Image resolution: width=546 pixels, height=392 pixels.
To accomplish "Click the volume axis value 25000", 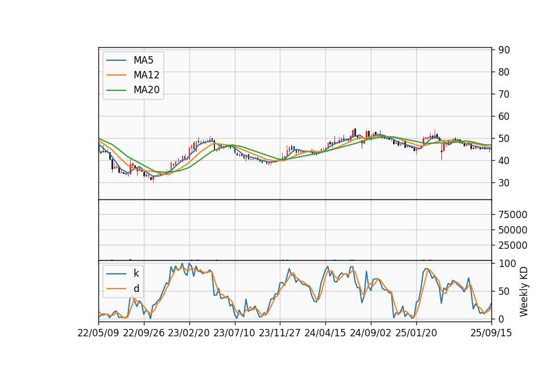I will pyautogui.click(x=512, y=245).
